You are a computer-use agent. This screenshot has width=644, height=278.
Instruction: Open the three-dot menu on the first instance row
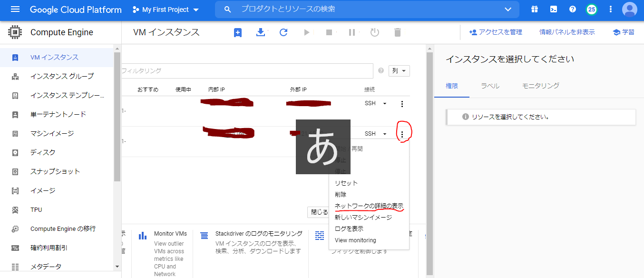(x=402, y=103)
